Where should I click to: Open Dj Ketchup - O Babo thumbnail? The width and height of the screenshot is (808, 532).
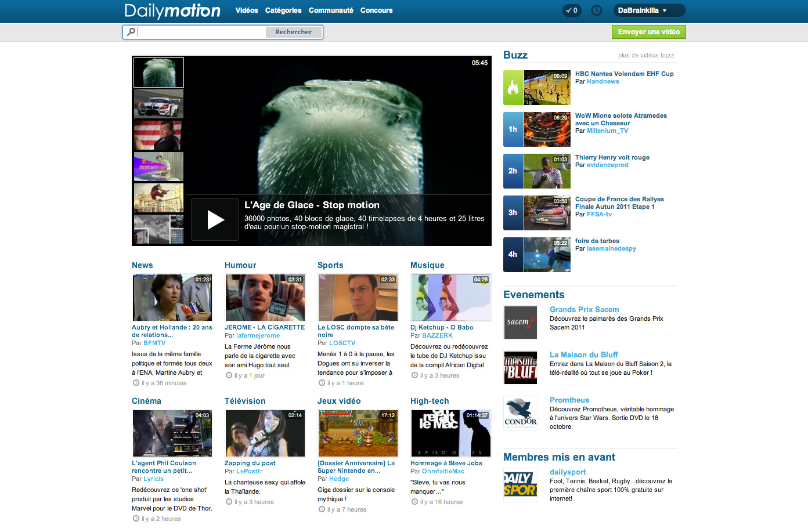click(x=451, y=298)
